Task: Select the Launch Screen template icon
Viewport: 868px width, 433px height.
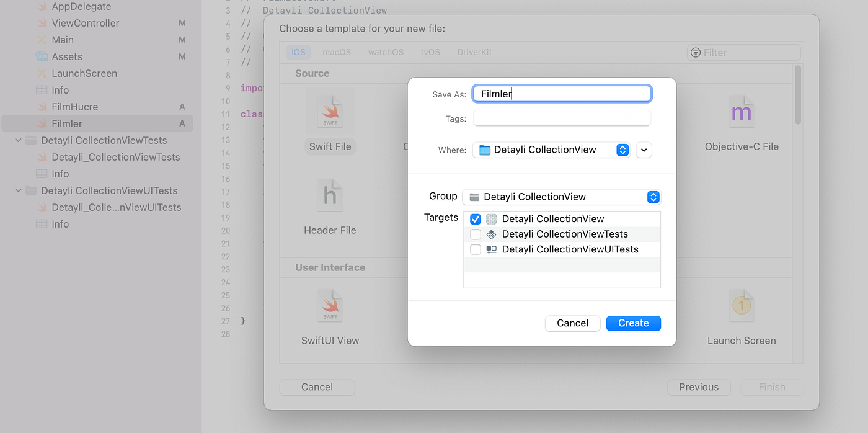Action: [742, 305]
